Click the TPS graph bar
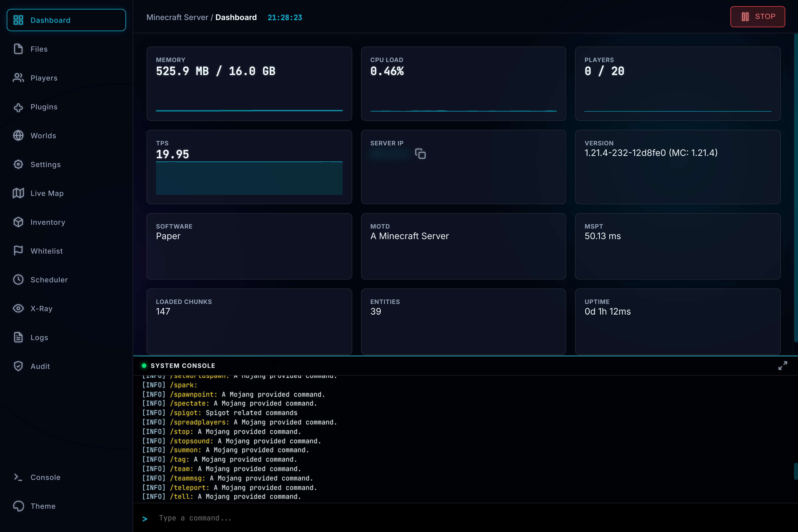The width and height of the screenshot is (798, 532). (x=249, y=178)
